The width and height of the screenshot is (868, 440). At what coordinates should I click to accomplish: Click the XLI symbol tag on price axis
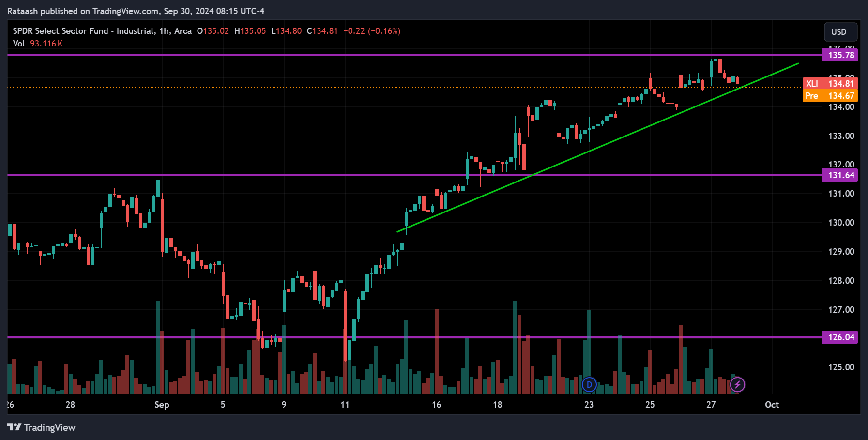point(812,84)
